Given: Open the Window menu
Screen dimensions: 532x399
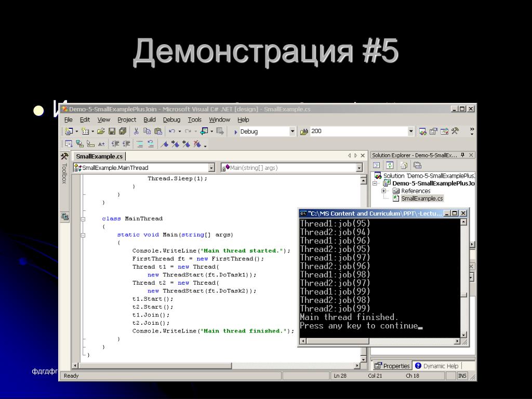Looking at the screenshot, I should pos(220,120).
